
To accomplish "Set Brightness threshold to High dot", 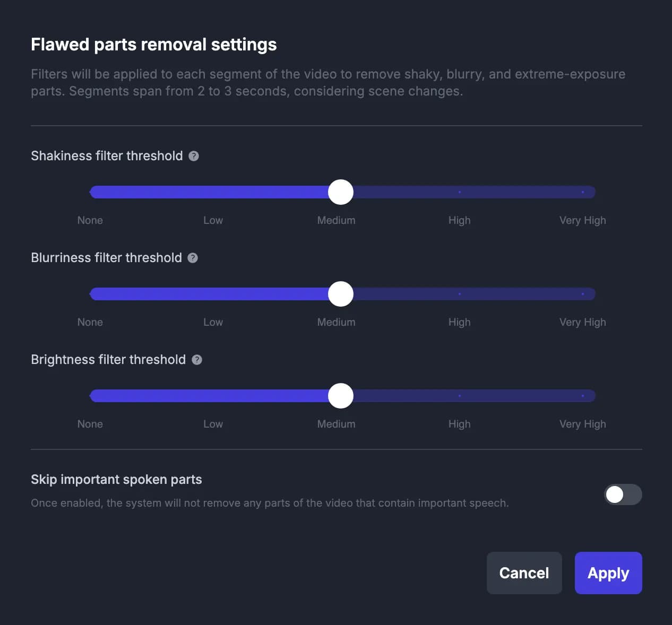I will [x=459, y=396].
